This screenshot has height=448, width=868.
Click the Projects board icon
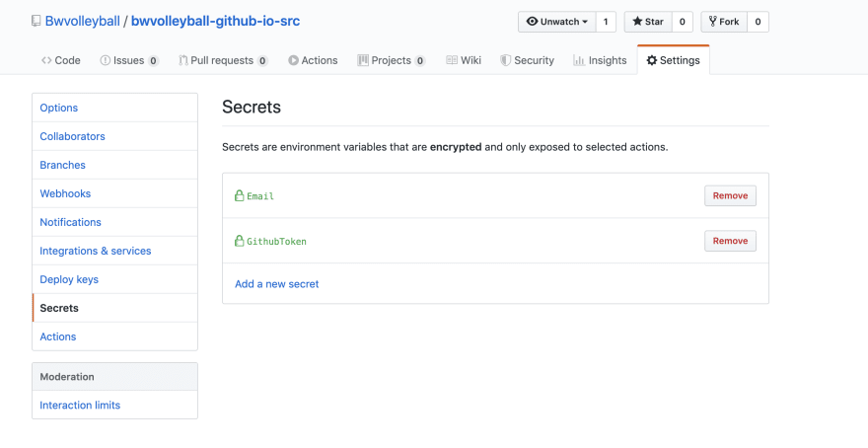[x=363, y=60]
